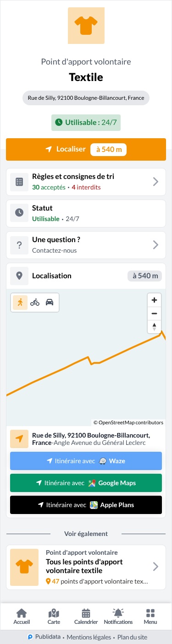Open all textile drop-off points chevron
The width and height of the screenshot is (172, 644).
tap(155, 567)
